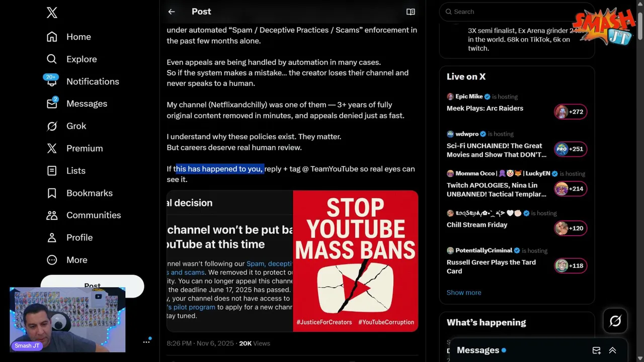
Task: Open new message compose icon
Action: pos(596,350)
